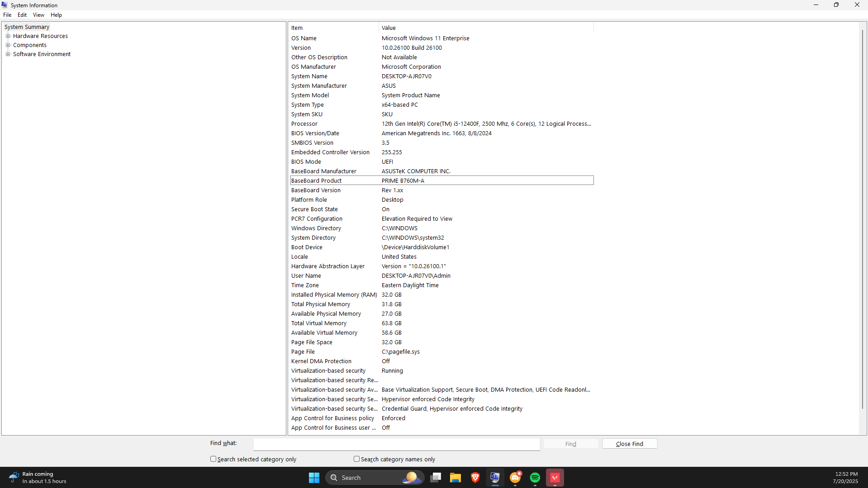
Task: Select Installed Physical Memory (RAM) row
Action: (441, 295)
